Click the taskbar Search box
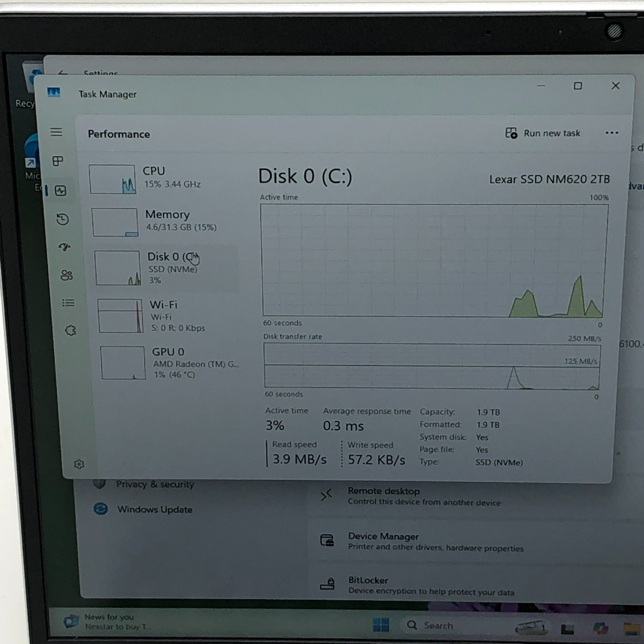 click(x=438, y=626)
